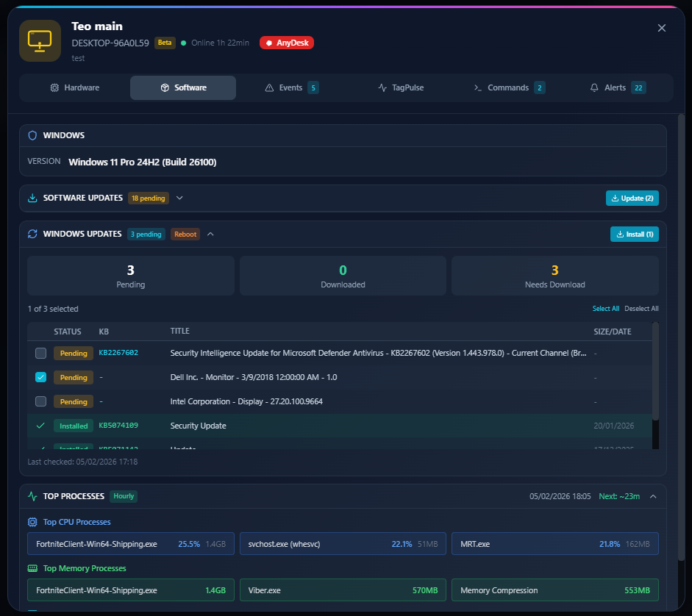Click the refresh icon next to WINDOWS UPDATES
Screen dimensions: 692x616
tap(32, 234)
